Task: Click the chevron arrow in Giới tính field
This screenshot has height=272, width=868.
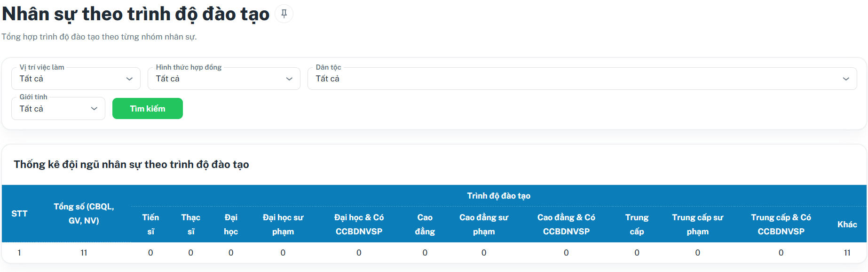Action: click(x=94, y=109)
